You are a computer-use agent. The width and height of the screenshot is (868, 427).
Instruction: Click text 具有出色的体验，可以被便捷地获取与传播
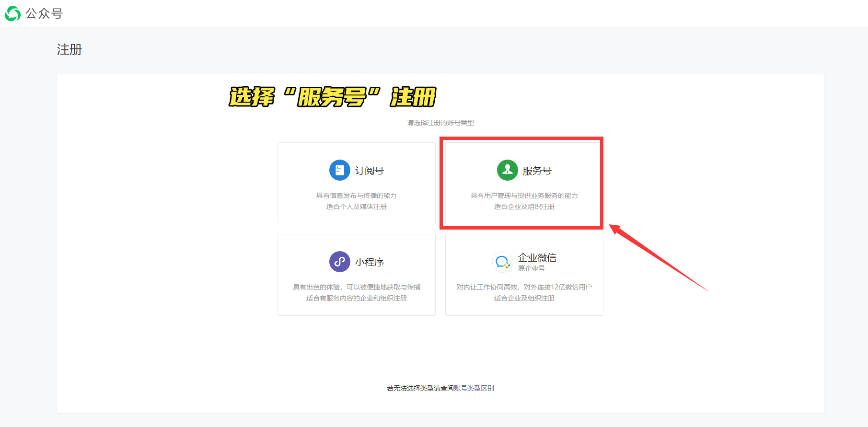coord(357,287)
